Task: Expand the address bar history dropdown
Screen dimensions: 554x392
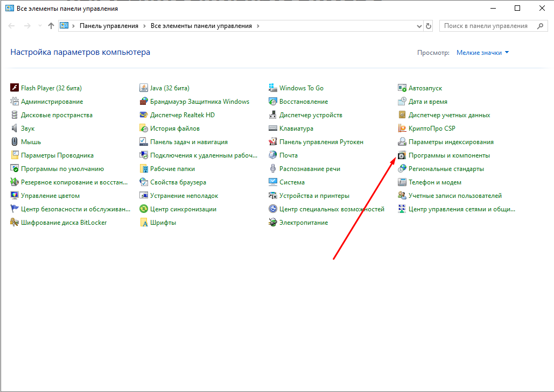Action: click(x=419, y=26)
